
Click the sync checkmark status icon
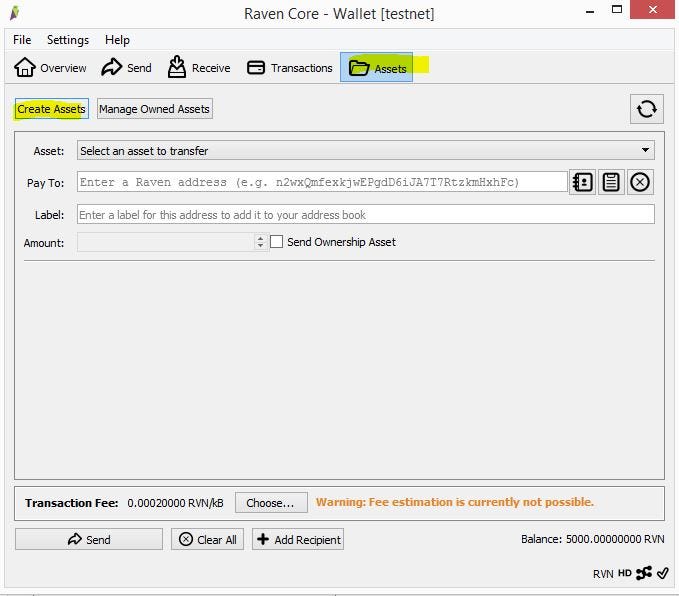click(x=663, y=573)
